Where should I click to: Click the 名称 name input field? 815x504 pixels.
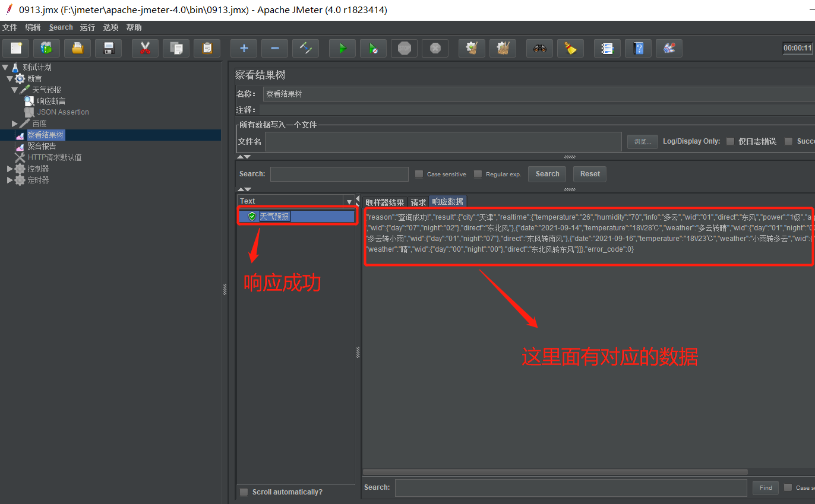click(x=539, y=94)
